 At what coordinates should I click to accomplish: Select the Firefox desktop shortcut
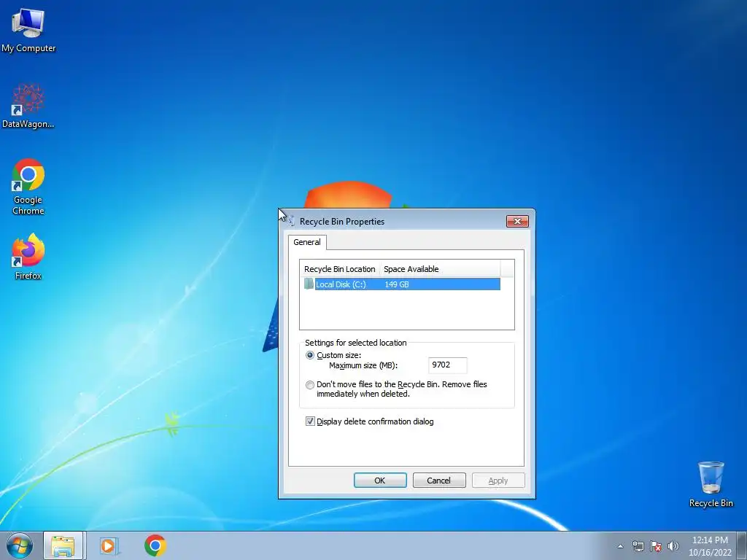click(x=28, y=256)
